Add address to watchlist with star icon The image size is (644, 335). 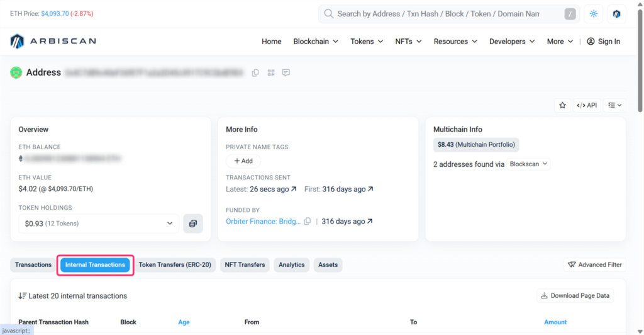click(x=562, y=105)
